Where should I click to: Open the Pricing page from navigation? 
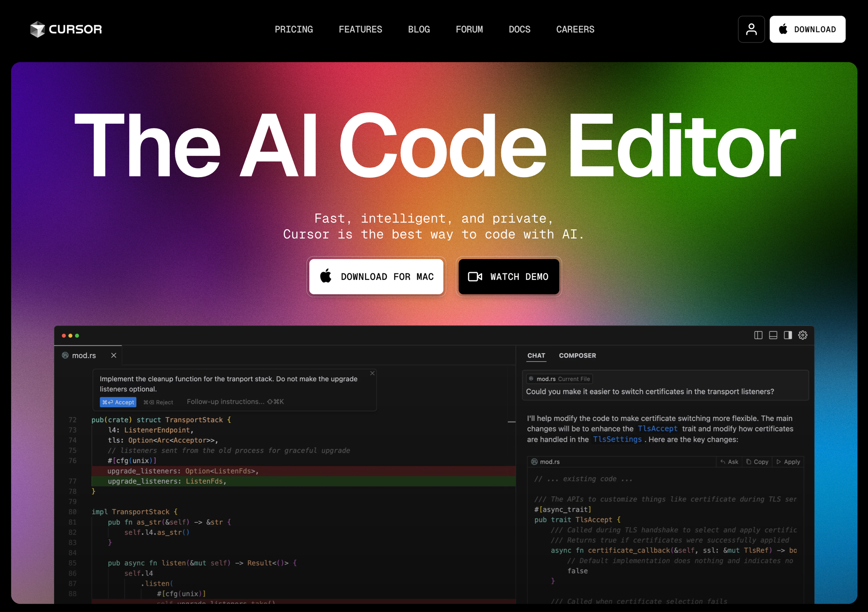click(x=294, y=30)
